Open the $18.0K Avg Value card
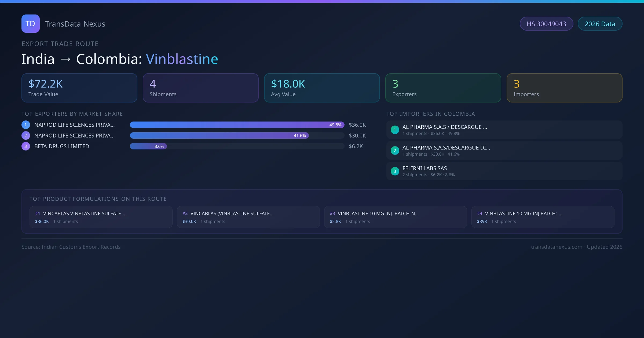644x338 pixels. coord(322,88)
